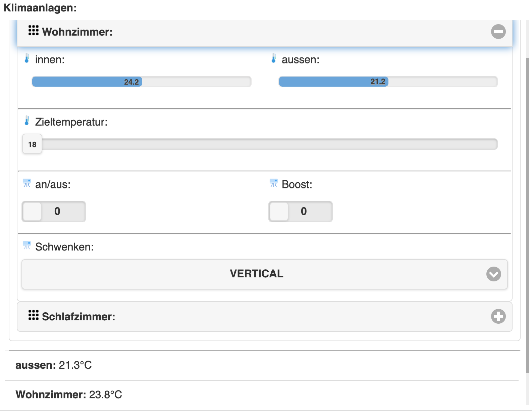Viewport: 532px width, 411px height.
Task: Click the Schwenken dropdown arrow icon
Action: tap(493, 274)
